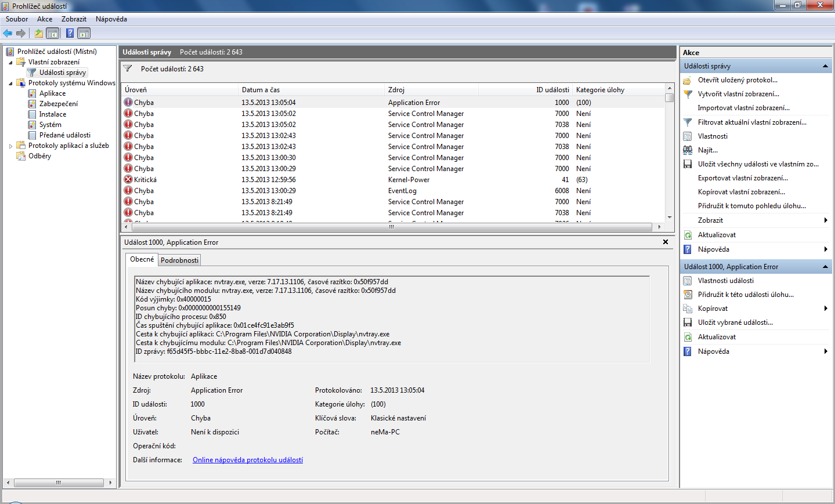Sort by the 'Datum a čas' column header

(312, 90)
